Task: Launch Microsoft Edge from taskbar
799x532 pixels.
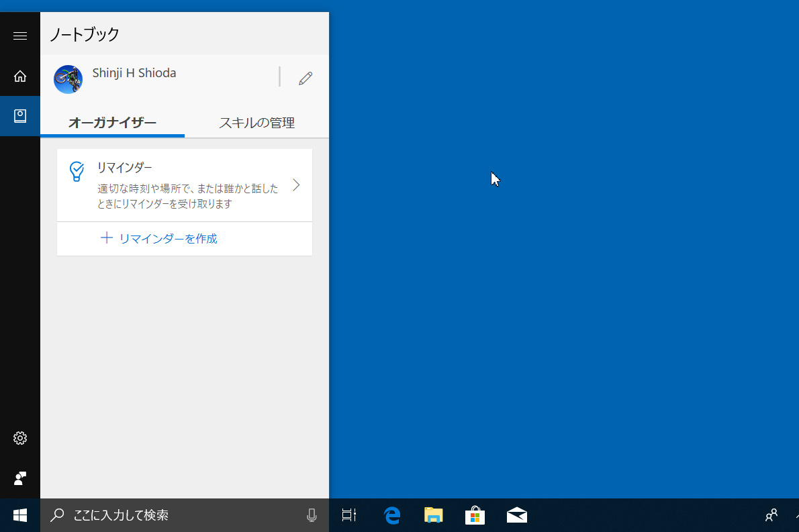Action: click(x=392, y=515)
